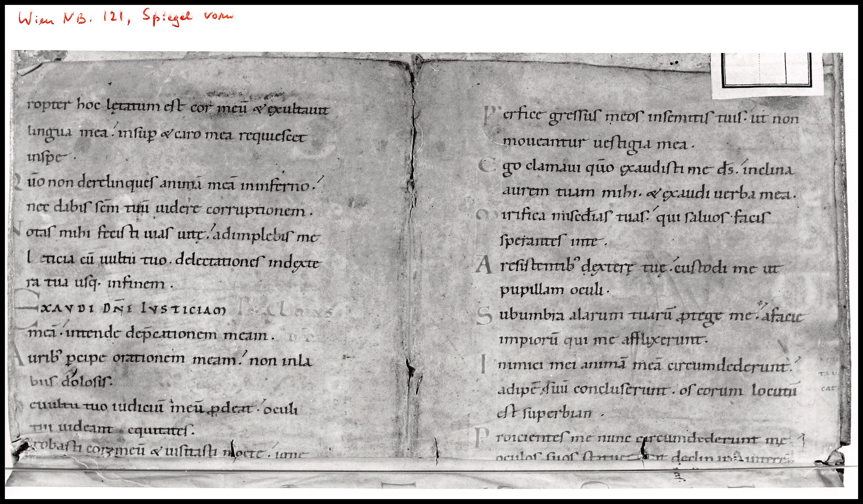Click the word "superbian"
This screenshot has height=504, width=863.
(557, 413)
